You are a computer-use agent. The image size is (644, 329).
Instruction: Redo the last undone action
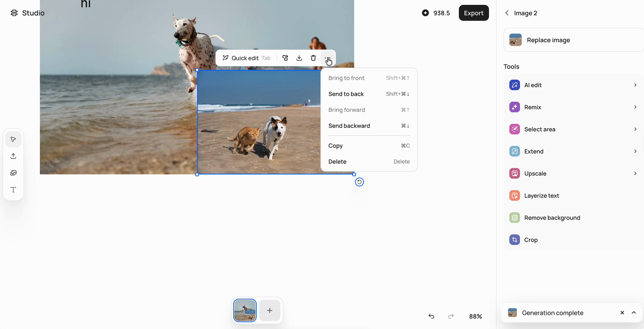[451, 317]
